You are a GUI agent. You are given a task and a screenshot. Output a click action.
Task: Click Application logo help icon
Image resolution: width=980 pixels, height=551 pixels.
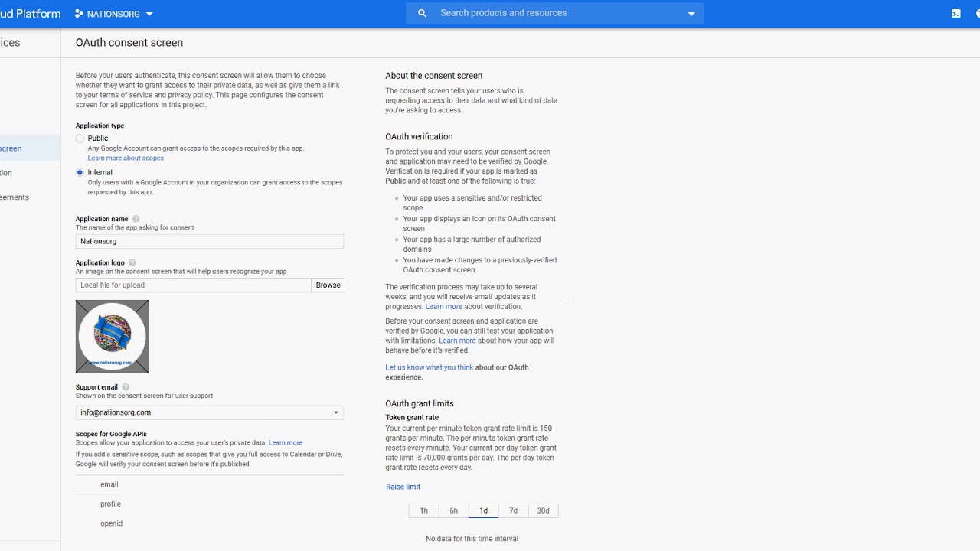click(132, 262)
